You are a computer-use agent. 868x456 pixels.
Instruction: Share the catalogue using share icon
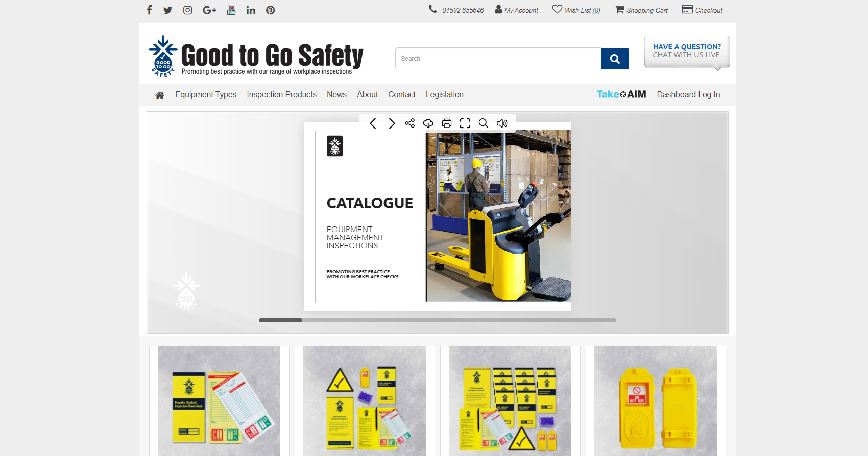tap(409, 123)
